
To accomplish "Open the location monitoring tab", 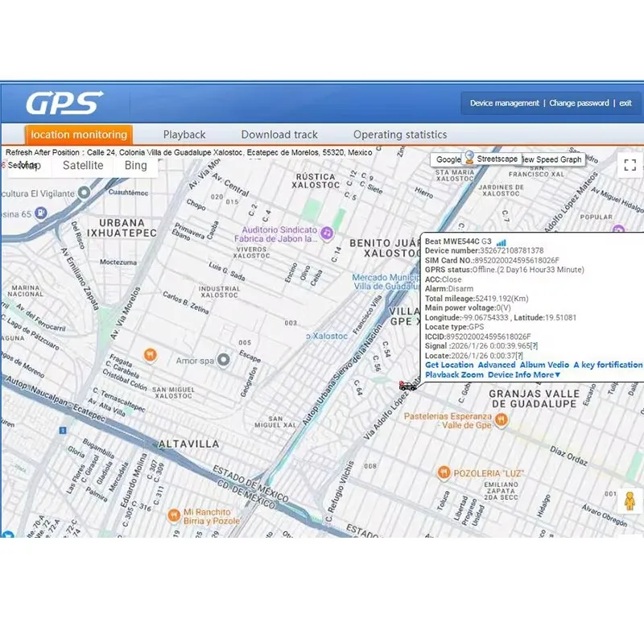I will [x=78, y=134].
